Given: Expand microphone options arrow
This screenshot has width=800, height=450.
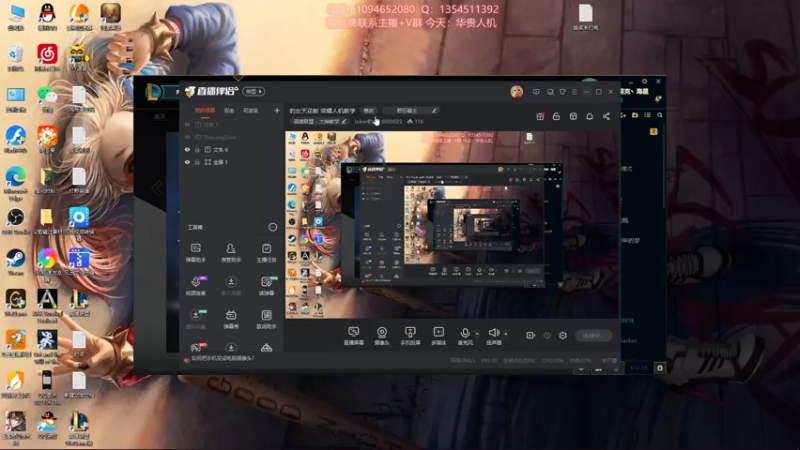Looking at the screenshot, I should pos(477,334).
